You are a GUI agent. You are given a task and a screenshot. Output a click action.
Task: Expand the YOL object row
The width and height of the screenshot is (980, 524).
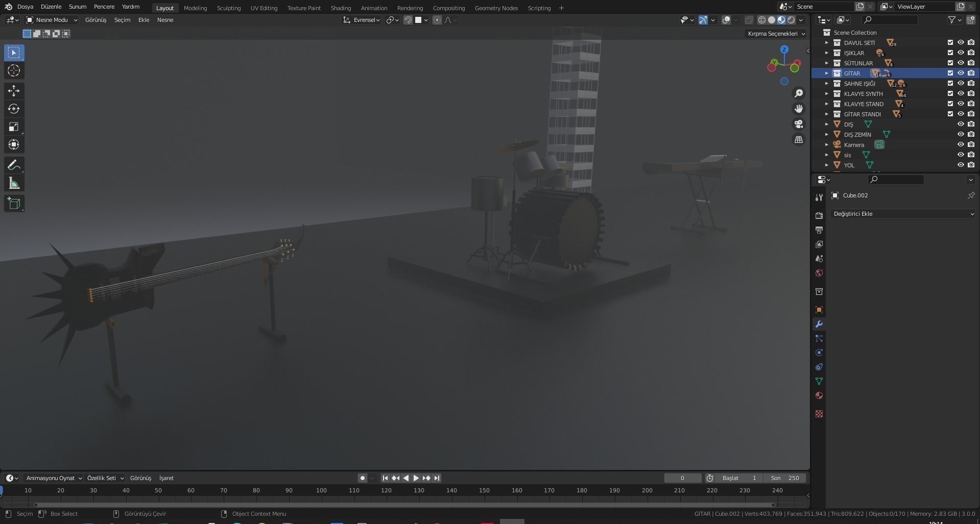tap(827, 165)
